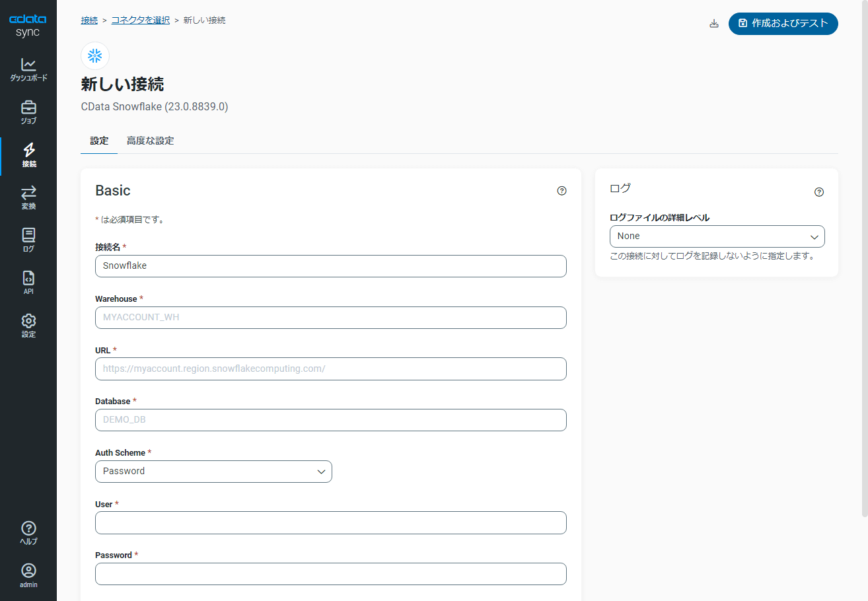
Task: Open the Auth Scheme dropdown
Action: [213, 472]
